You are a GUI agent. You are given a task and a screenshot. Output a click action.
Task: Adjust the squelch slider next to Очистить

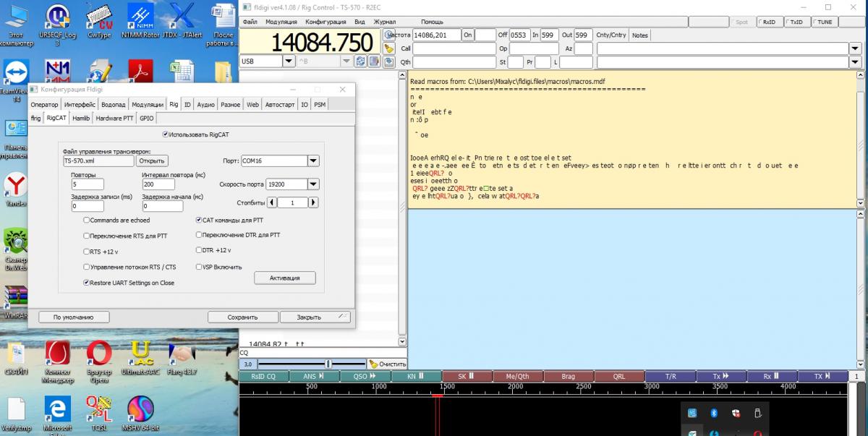coord(327,364)
